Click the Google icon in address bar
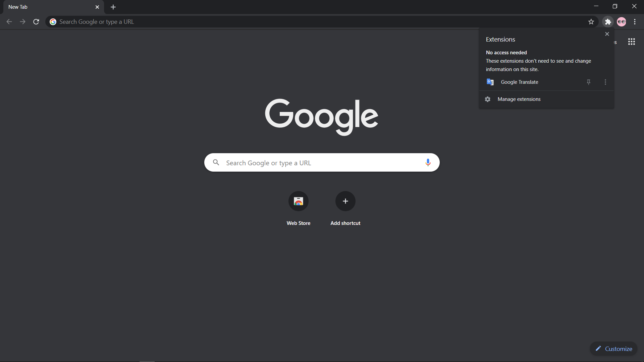 coord(53,22)
